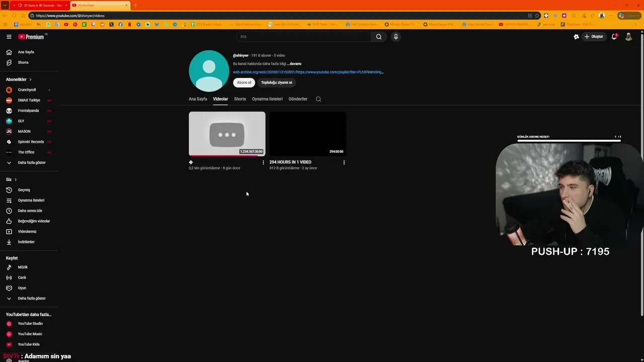The height and width of the screenshot is (362, 644).
Task: Open the gray placeholder video thumbnail
Action: pos(227,134)
